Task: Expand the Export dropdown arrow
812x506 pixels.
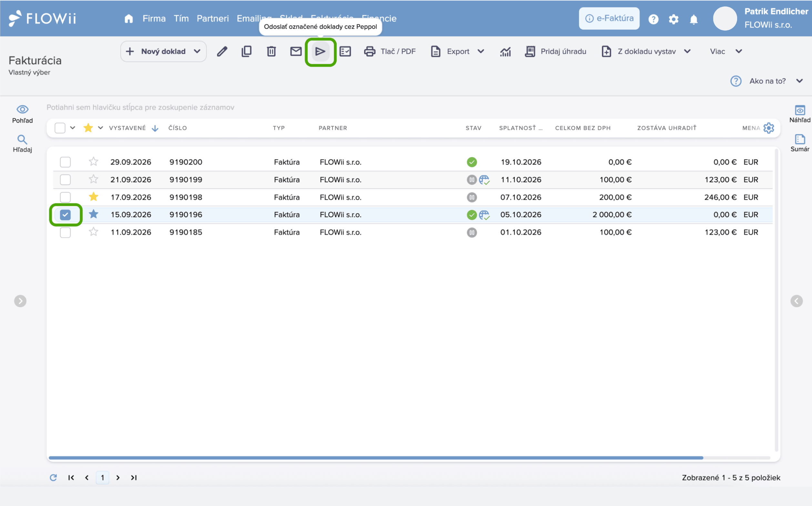Action: click(481, 51)
